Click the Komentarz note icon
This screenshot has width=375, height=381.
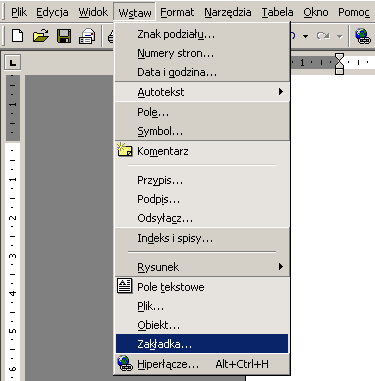[x=125, y=150]
